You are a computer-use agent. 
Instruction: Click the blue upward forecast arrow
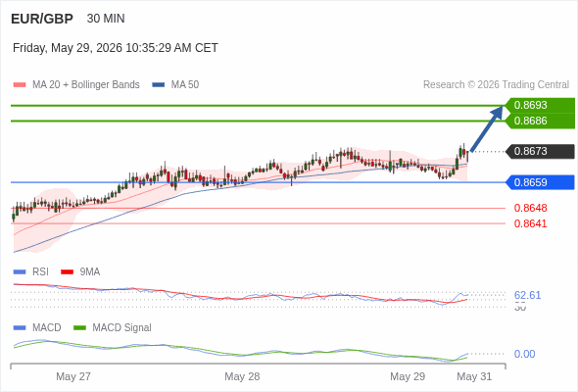(x=487, y=128)
